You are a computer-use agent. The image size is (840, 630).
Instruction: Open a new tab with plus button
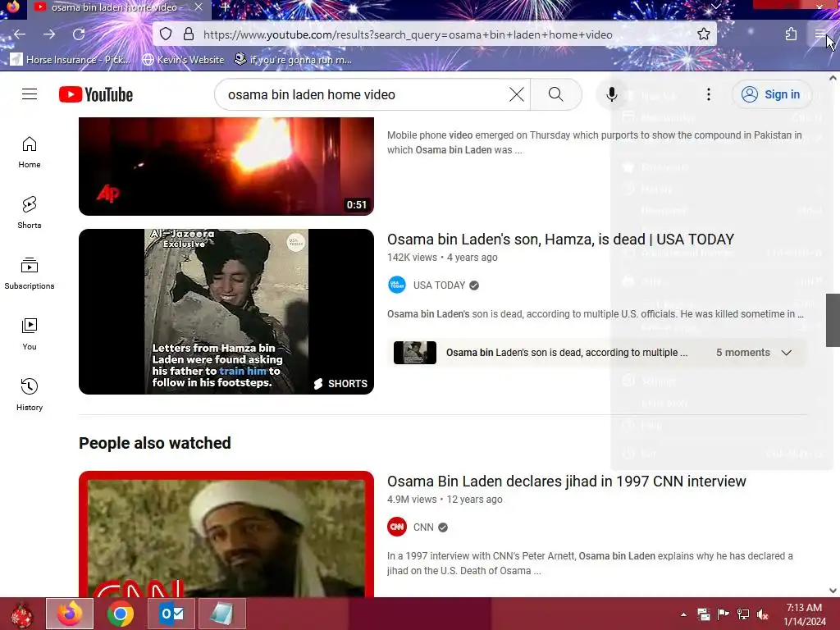tap(226, 7)
